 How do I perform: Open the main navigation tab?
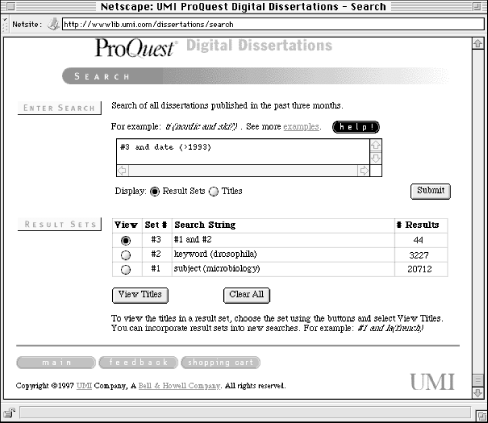pos(56,362)
